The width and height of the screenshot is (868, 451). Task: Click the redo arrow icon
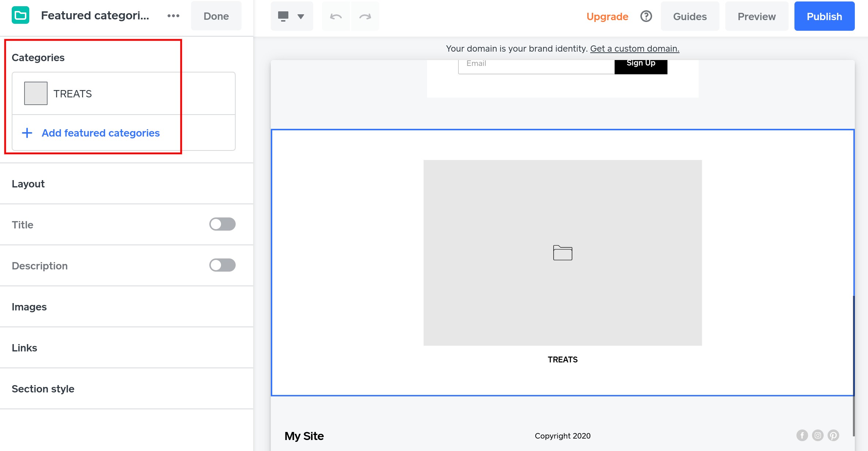click(x=365, y=16)
